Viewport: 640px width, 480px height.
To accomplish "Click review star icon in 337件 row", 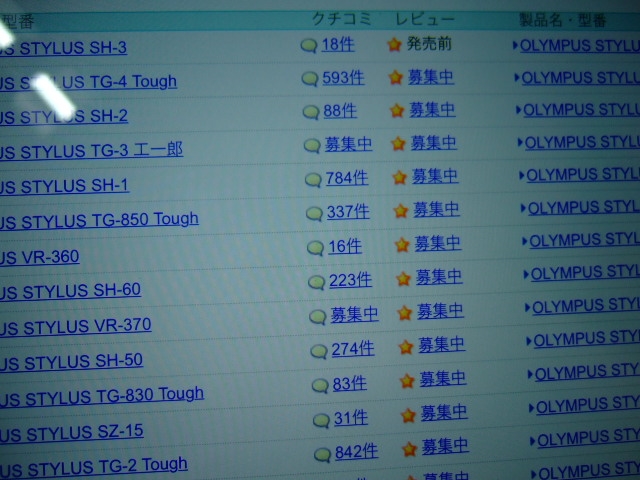I will 401,211.
